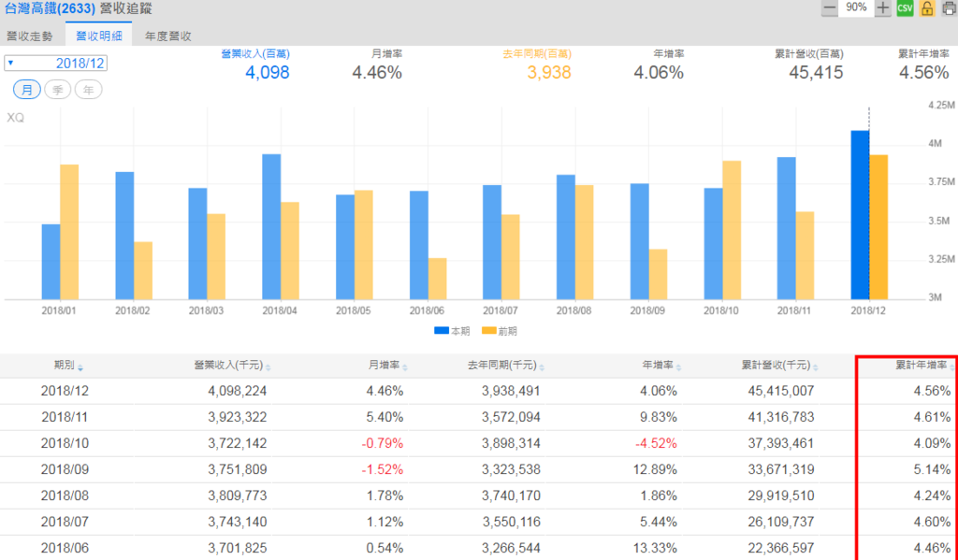Select the 季 period radio button
This screenshot has height=560, width=958.
click(x=57, y=90)
